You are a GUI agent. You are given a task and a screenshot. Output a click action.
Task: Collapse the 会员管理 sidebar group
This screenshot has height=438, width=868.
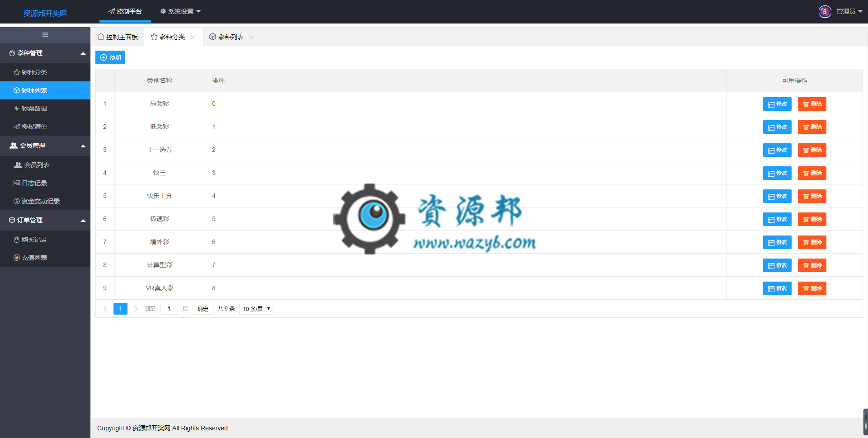point(45,146)
